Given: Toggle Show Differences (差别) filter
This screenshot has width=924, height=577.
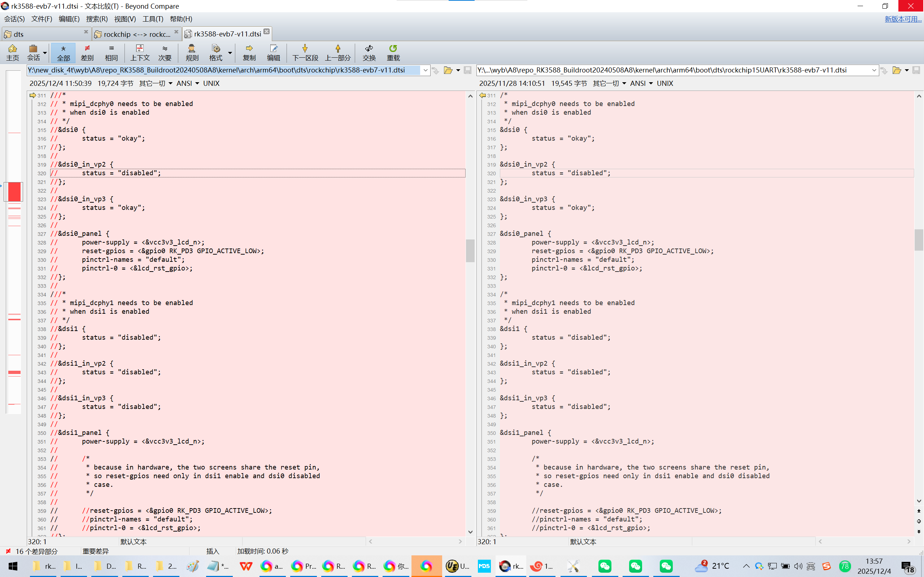Looking at the screenshot, I should [87, 52].
